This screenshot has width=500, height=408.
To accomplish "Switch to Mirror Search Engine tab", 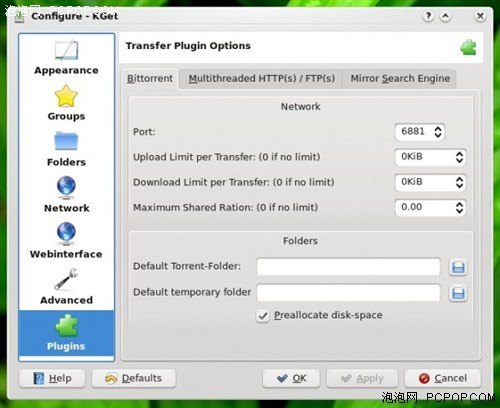I will point(400,79).
